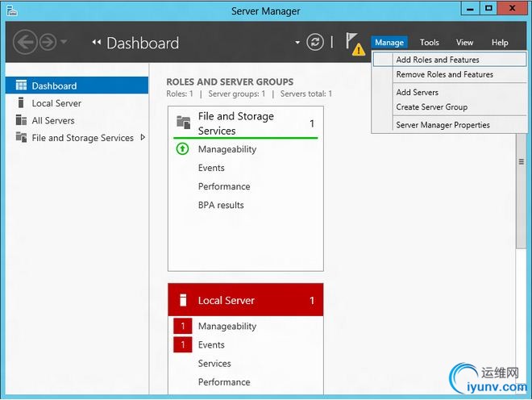Click the red 1 badge beside Events
Image resolution: width=532 pixels, height=400 pixels.
tap(182, 344)
